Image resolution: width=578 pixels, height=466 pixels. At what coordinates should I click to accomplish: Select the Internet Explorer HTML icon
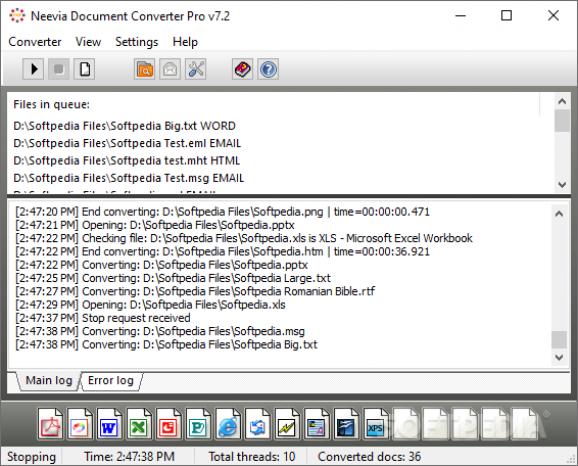(228, 424)
